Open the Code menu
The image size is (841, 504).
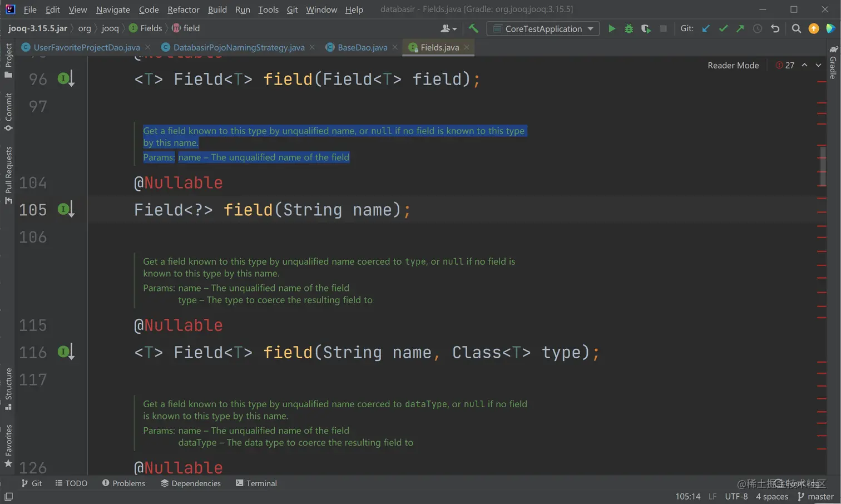pos(149,9)
